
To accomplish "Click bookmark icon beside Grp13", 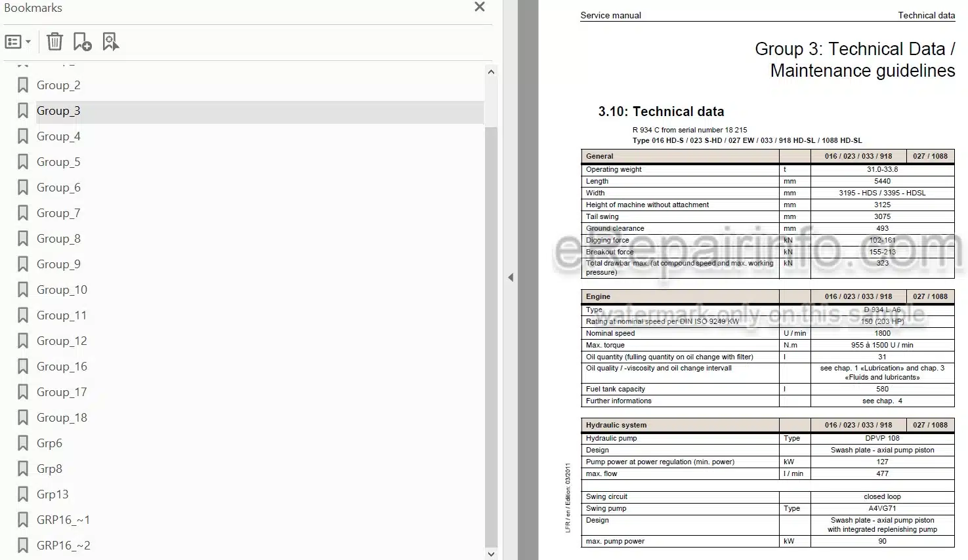I will point(23,494).
